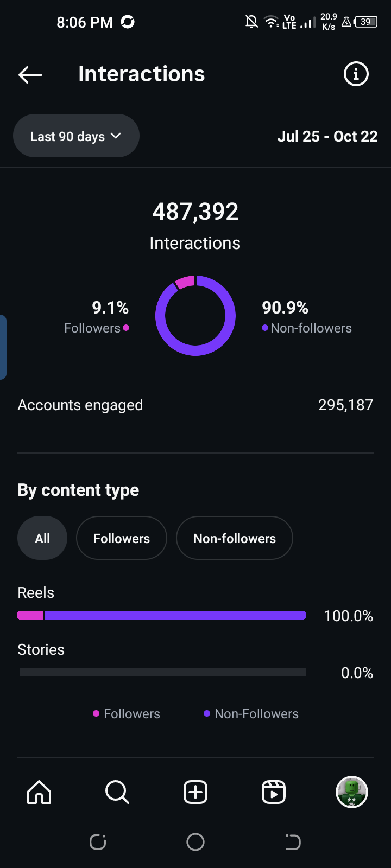Tap the create new post icon

tap(195, 792)
